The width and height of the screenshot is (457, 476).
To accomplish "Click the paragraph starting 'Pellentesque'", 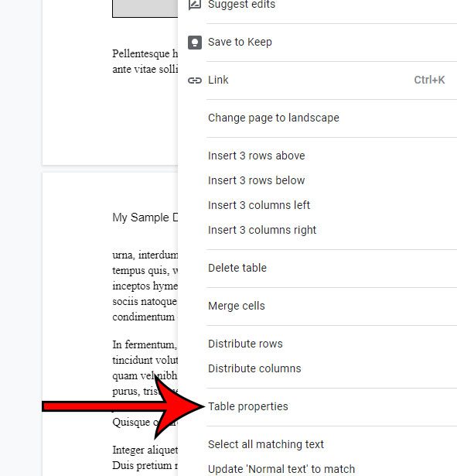I will (145, 54).
